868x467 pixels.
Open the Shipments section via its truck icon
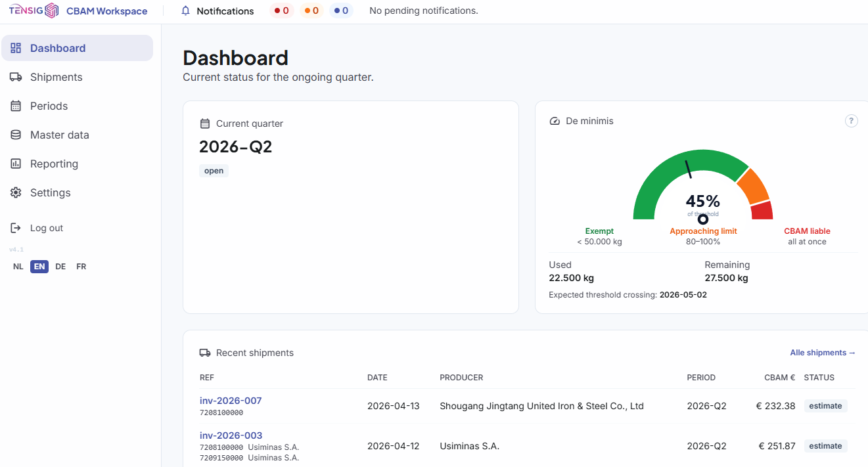(x=15, y=77)
